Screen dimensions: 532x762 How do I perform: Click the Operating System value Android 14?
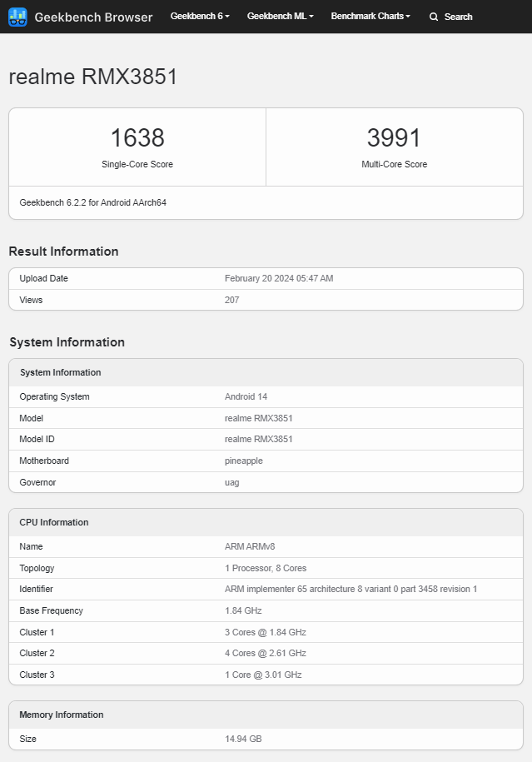click(246, 396)
